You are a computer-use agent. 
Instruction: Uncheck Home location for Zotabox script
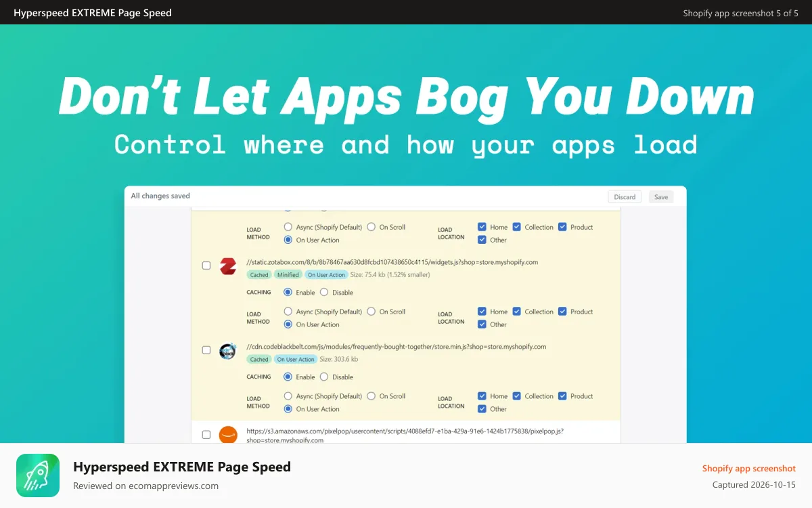pos(482,312)
